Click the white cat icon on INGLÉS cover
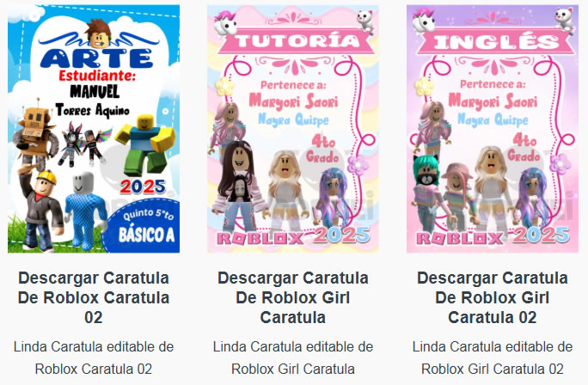Screen dimensions: 588x385 [x=565, y=21]
